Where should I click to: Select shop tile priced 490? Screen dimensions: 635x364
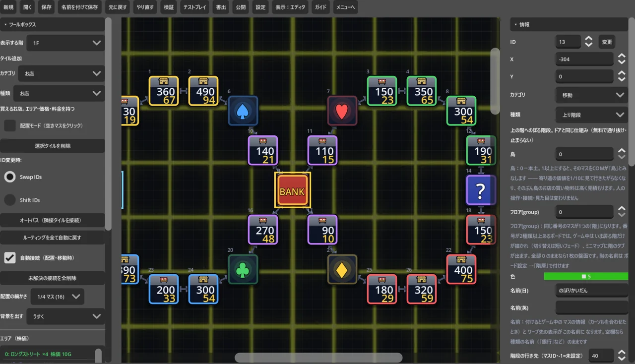pyautogui.click(x=203, y=91)
